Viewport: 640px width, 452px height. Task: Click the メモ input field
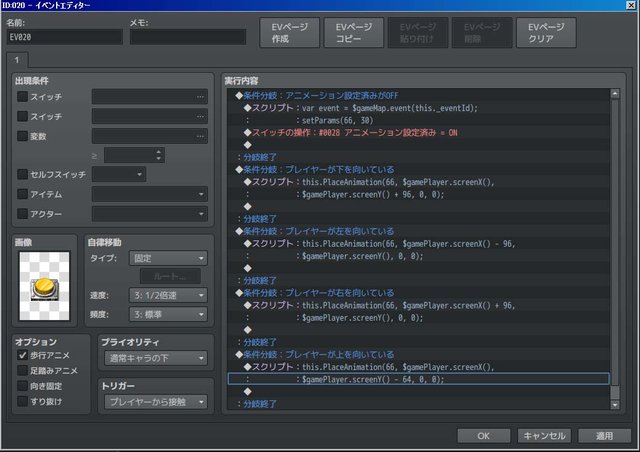(x=188, y=37)
